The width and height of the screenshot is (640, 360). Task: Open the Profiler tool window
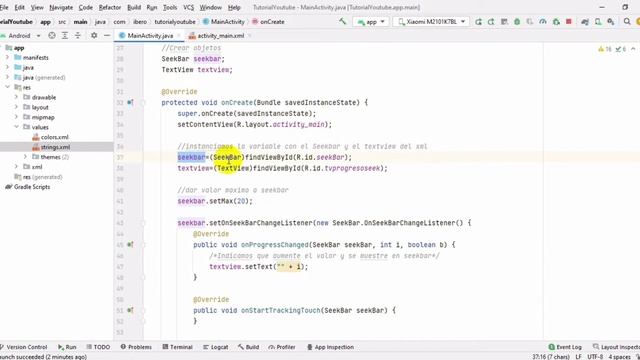282,347
